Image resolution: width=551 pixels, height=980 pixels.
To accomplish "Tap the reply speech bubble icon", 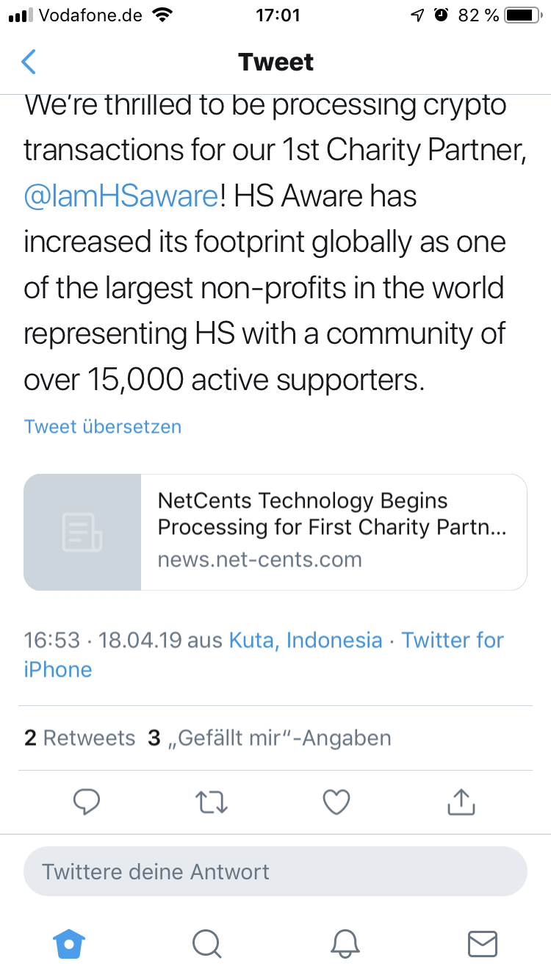I will pos(87,801).
